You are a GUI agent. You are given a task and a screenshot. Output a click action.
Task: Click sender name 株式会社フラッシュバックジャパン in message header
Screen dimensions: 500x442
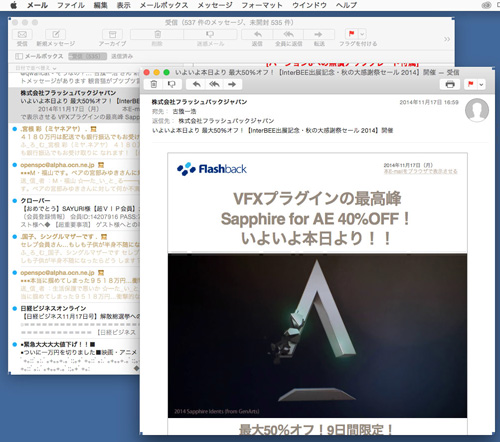[x=199, y=102]
